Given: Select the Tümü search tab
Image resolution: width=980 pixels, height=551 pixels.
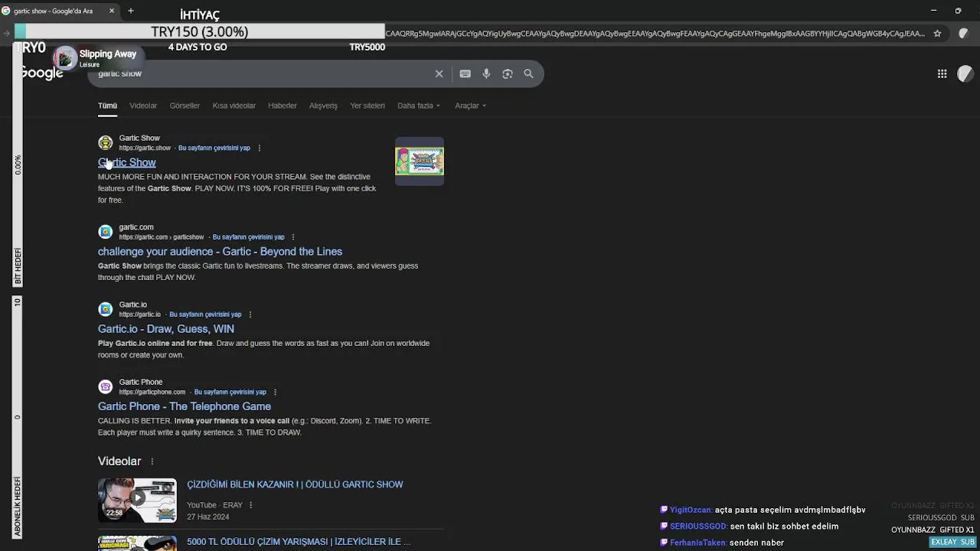Looking at the screenshot, I should (x=107, y=106).
